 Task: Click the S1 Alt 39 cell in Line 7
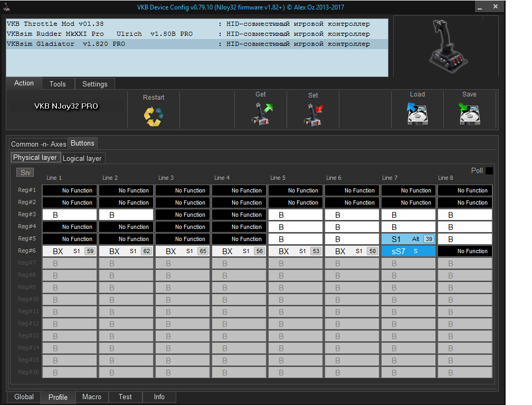(408, 239)
